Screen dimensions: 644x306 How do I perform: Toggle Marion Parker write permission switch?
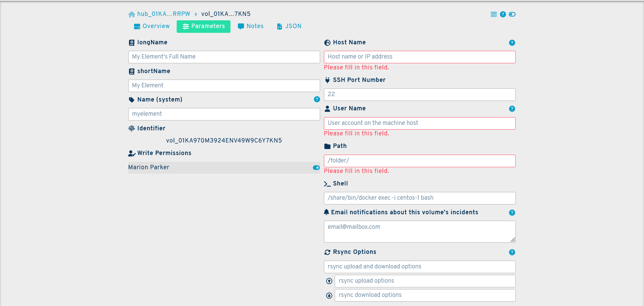316,168
